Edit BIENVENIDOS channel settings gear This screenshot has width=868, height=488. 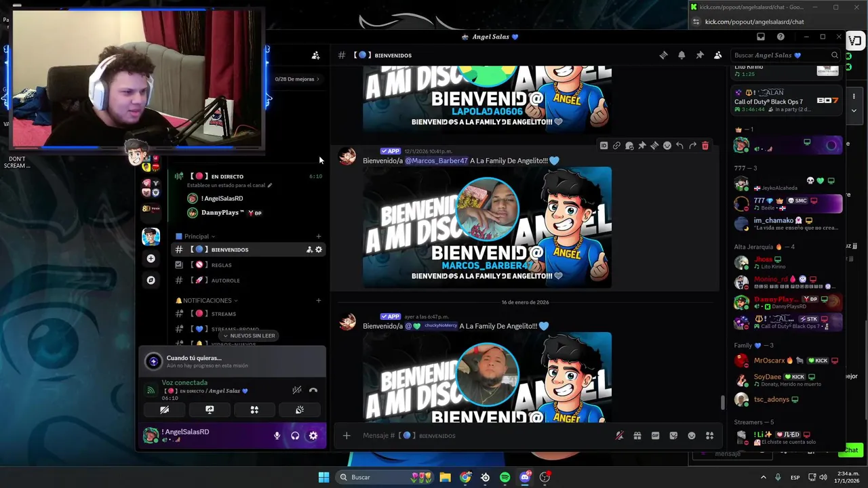pos(319,249)
